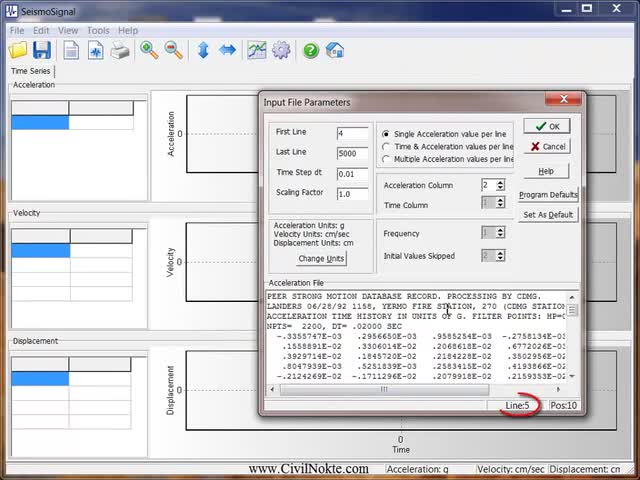The height and width of the screenshot is (480, 640).
Task: Click the highlighted Acceleration table cell
Action: click(x=40, y=122)
